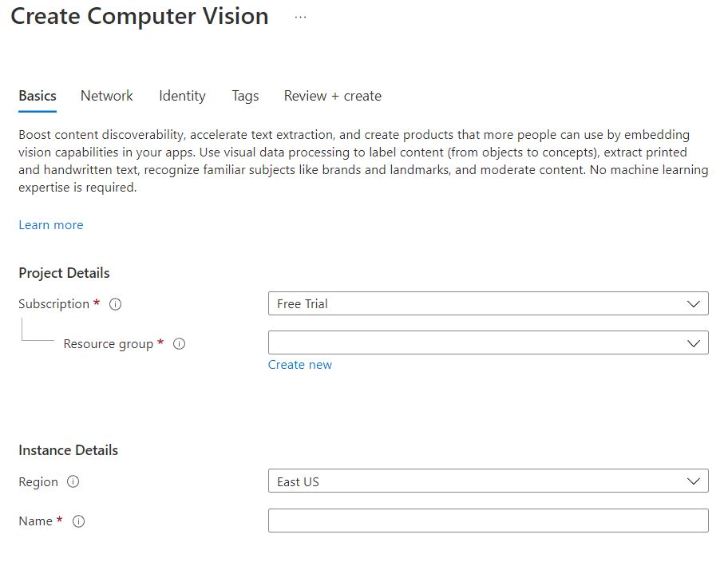Focus the Name input field
This screenshot has width=728, height=578.
pos(488,521)
